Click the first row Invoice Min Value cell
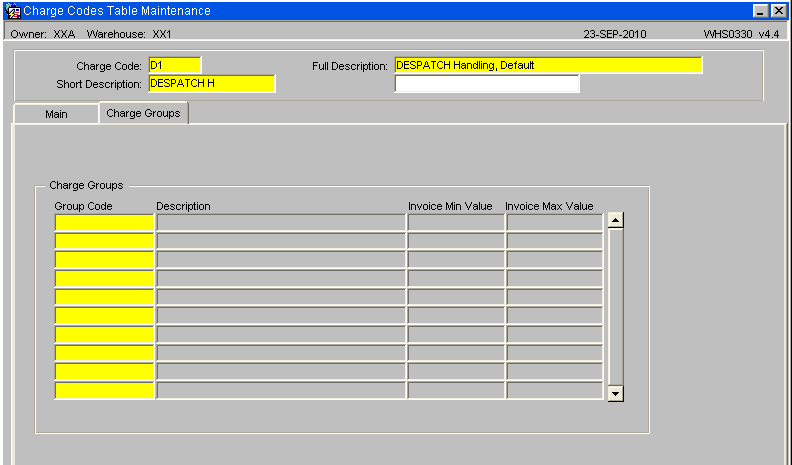 [456, 223]
